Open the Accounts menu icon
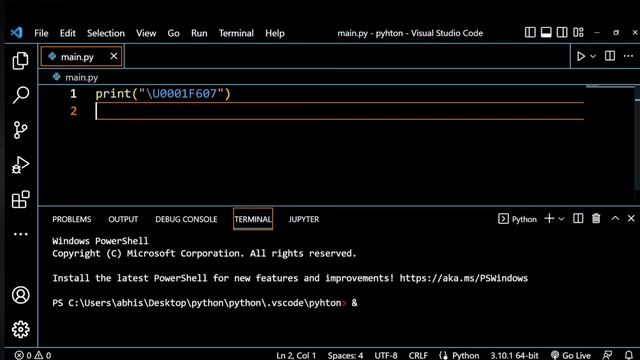This screenshot has width=640, height=360. (20, 295)
